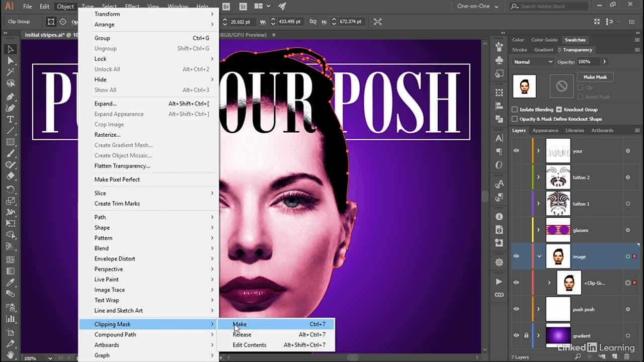Select the Eraser tool
This screenshot has width=644, height=362.
11,176
